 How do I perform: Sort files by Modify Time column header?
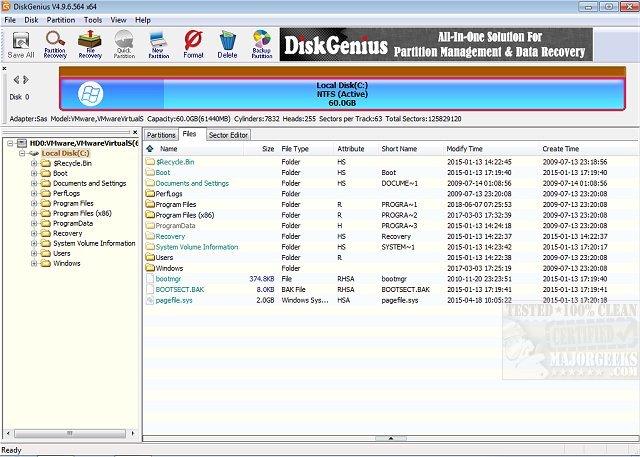point(464,148)
